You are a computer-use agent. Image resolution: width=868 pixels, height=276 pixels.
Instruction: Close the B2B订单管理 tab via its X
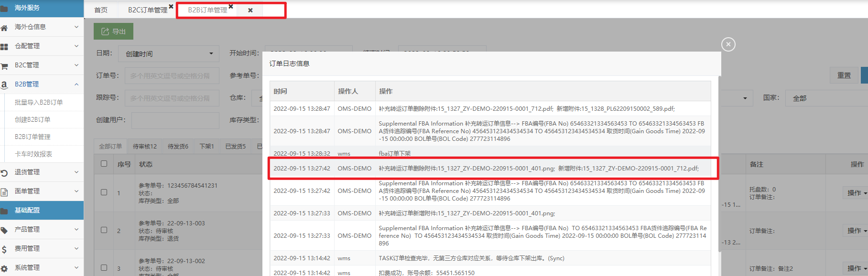231,7
